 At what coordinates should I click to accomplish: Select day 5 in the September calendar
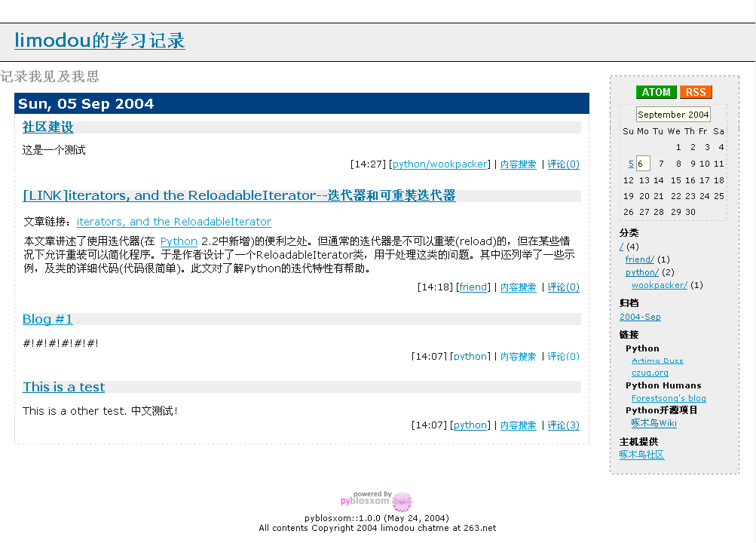[630, 164]
